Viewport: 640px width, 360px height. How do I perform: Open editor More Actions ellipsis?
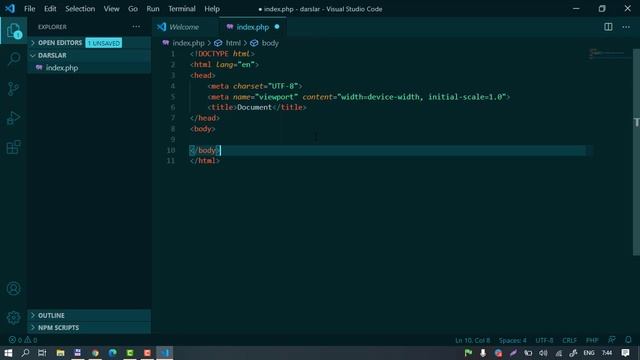coord(626,27)
